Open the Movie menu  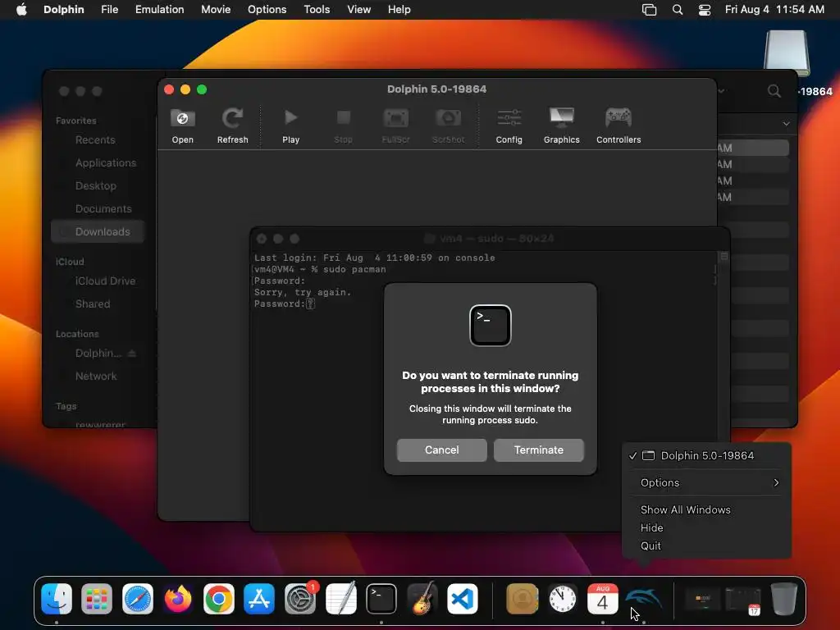click(x=216, y=10)
